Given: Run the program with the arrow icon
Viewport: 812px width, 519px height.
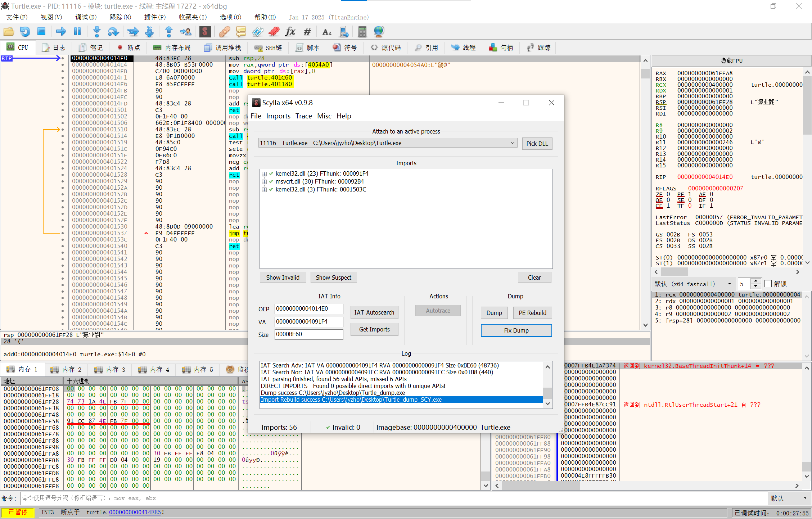Looking at the screenshot, I should [61, 32].
